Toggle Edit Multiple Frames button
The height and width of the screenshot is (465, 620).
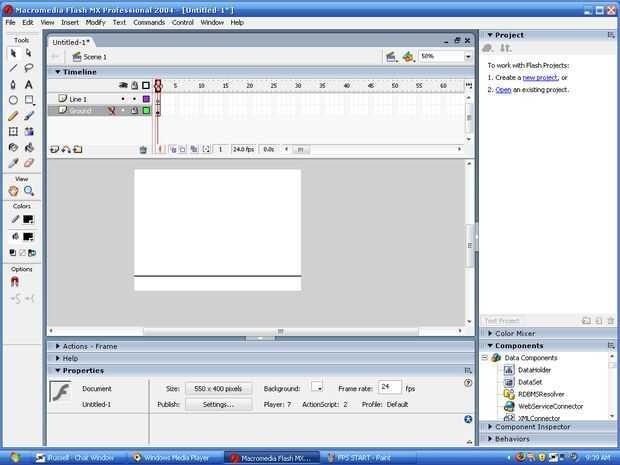(194, 149)
